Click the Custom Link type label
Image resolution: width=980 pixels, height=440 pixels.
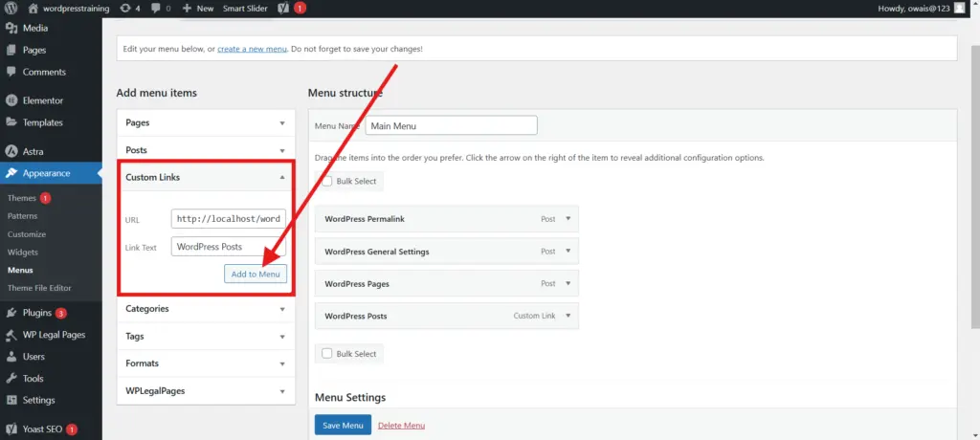pyautogui.click(x=534, y=317)
